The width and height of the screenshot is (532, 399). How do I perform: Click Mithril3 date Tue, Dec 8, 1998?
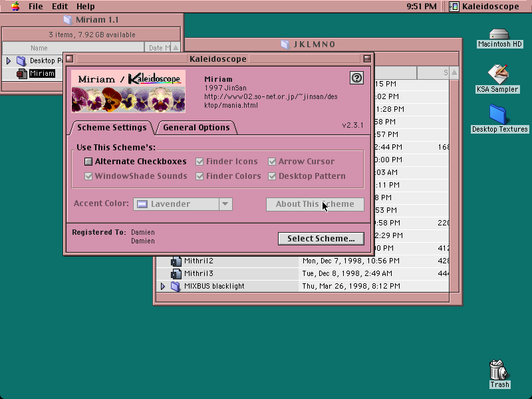coord(347,273)
